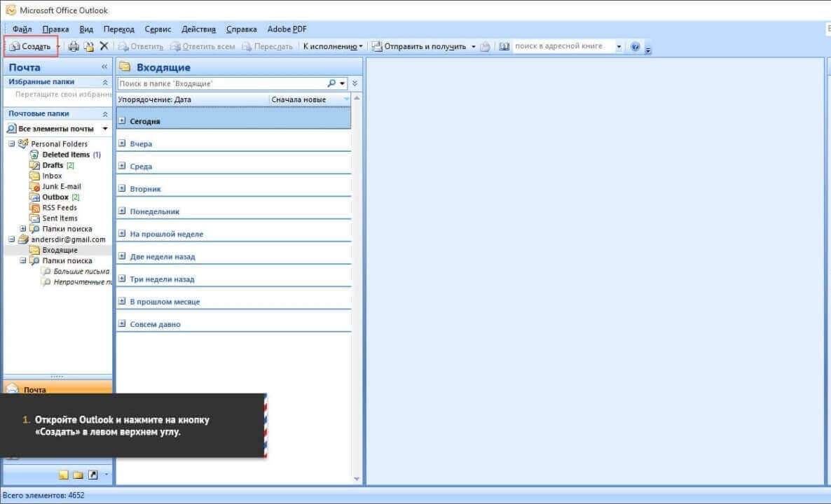
Task: Expand the Среда message group
Action: pyautogui.click(x=122, y=166)
